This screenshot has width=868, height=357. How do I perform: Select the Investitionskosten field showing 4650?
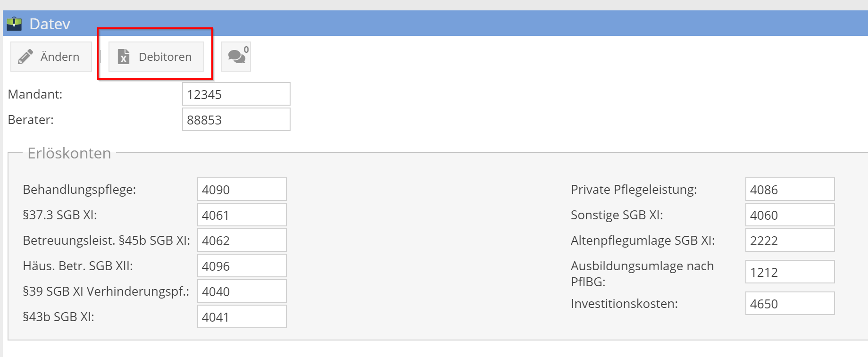pos(790,303)
